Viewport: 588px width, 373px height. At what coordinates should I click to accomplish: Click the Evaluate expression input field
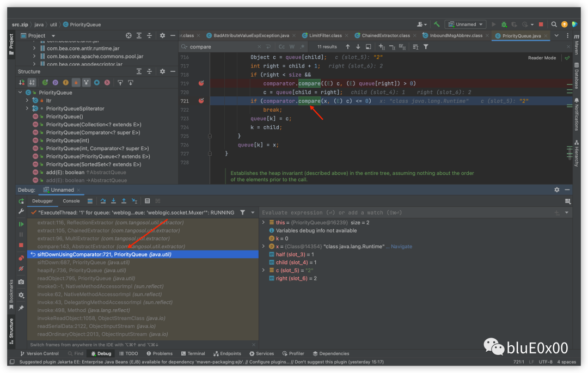point(407,212)
